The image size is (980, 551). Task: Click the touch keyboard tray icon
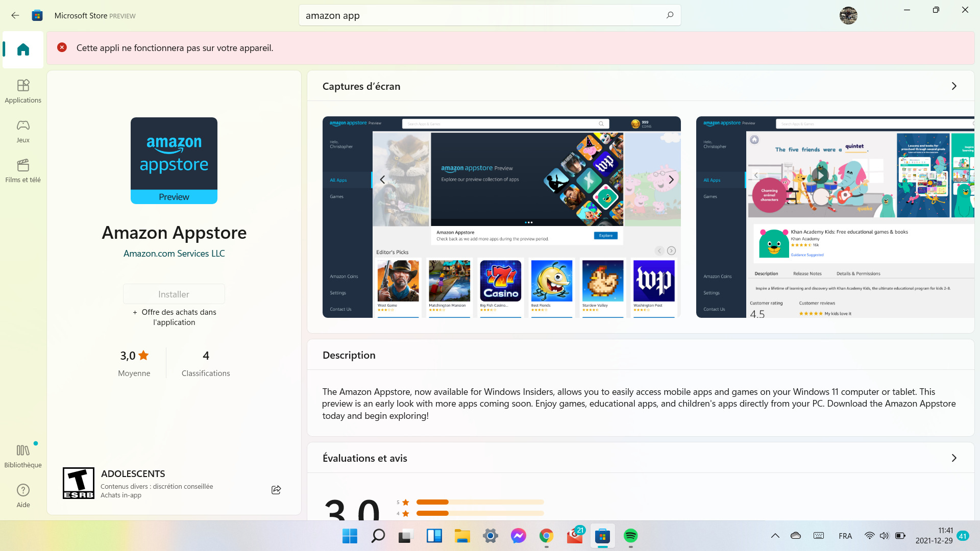(819, 536)
